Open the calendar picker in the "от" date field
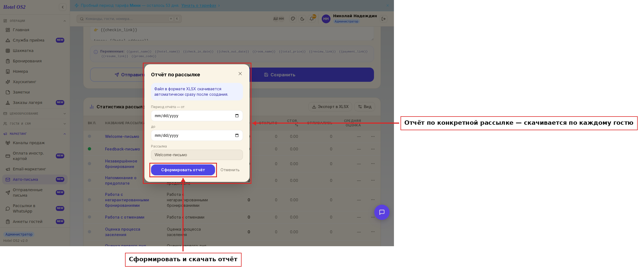The width and height of the screenshot is (644, 273). pyautogui.click(x=237, y=116)
